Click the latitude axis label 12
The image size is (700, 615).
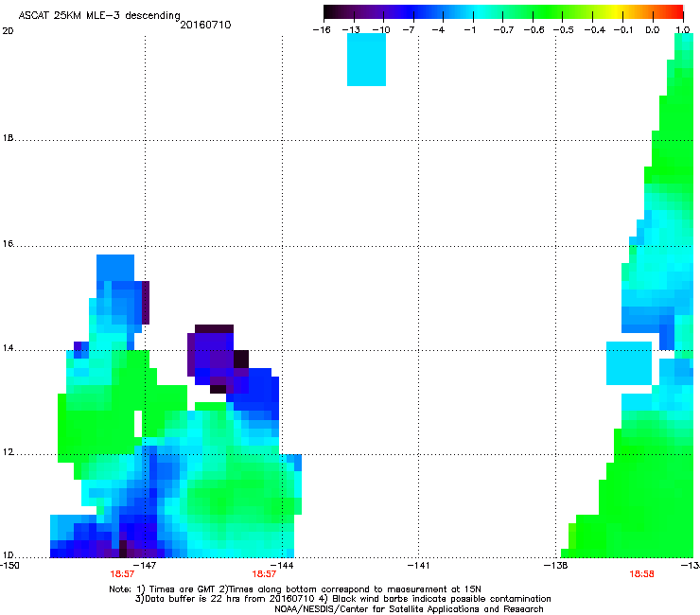coord(8,452)
